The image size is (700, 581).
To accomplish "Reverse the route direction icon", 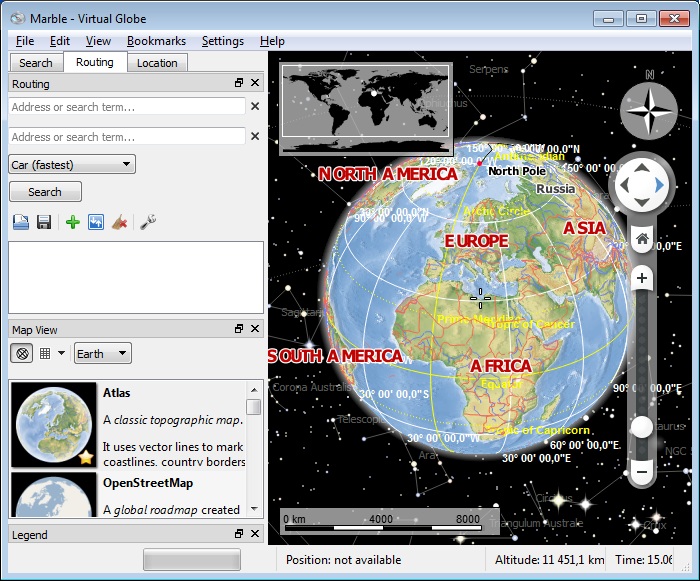I will [x=96, y=222].
